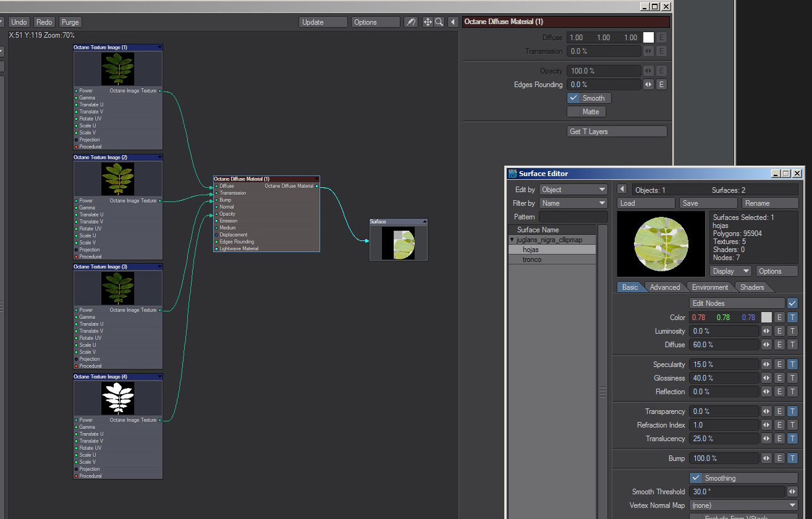Open the Edit by Object dropdown

tap(573, 190)
